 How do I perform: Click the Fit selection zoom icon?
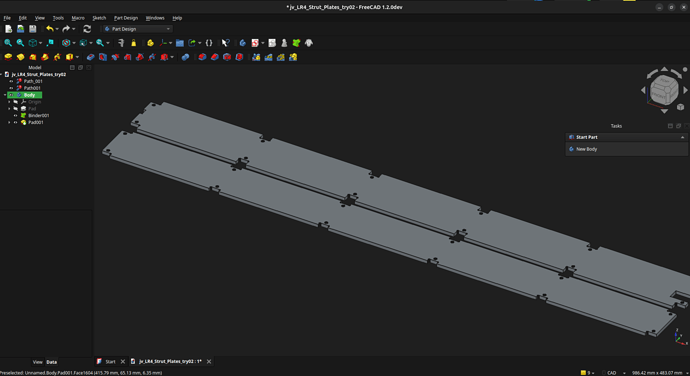click(20, 43)
